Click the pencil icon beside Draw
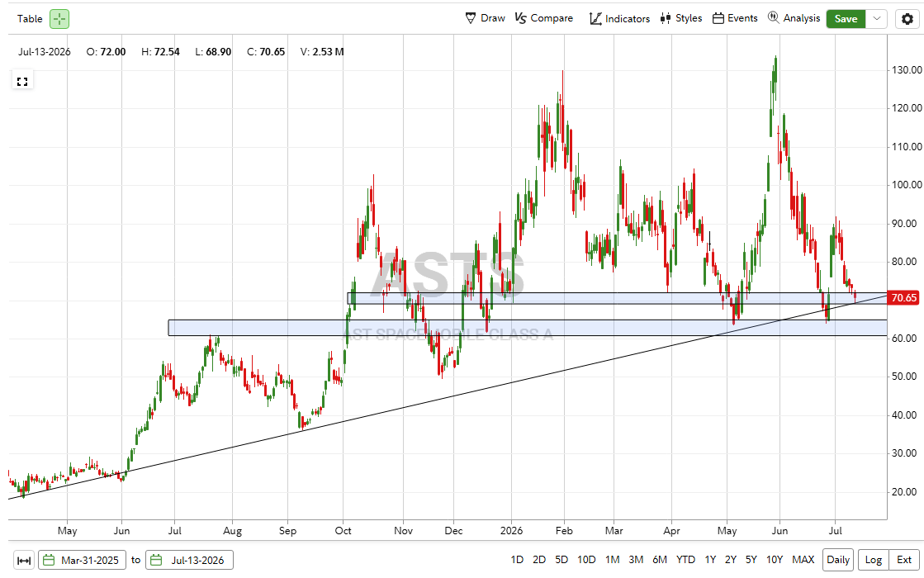Screen dimensions: 924x578 [470, 18]
